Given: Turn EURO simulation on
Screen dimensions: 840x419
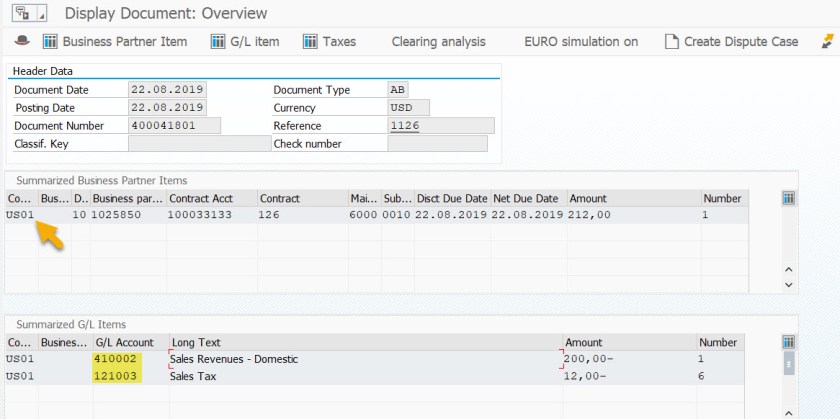Looking at the screenshot, I should (581, 41).
